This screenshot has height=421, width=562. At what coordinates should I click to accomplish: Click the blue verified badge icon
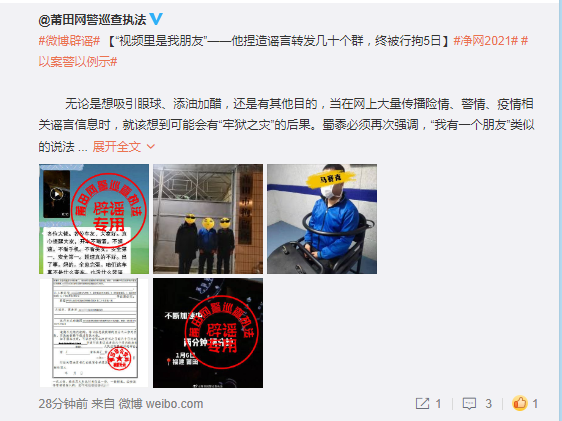pyautogui.click(x=156, y=19)
